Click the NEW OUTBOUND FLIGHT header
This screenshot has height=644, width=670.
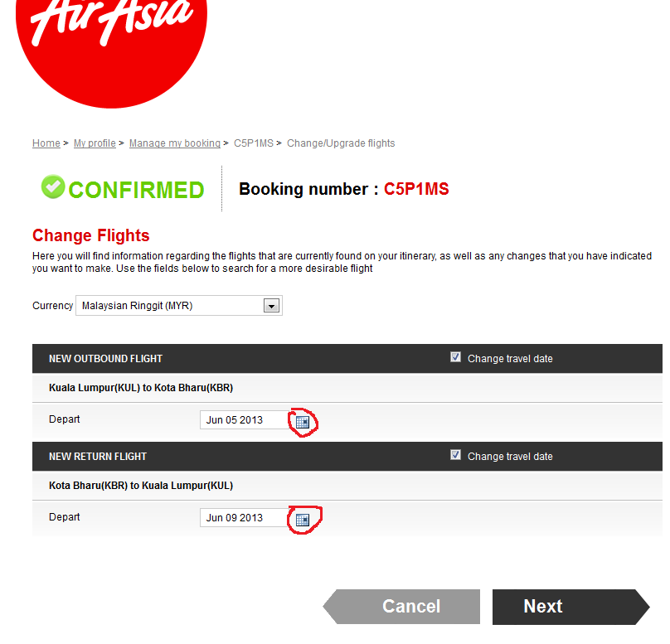105,359
